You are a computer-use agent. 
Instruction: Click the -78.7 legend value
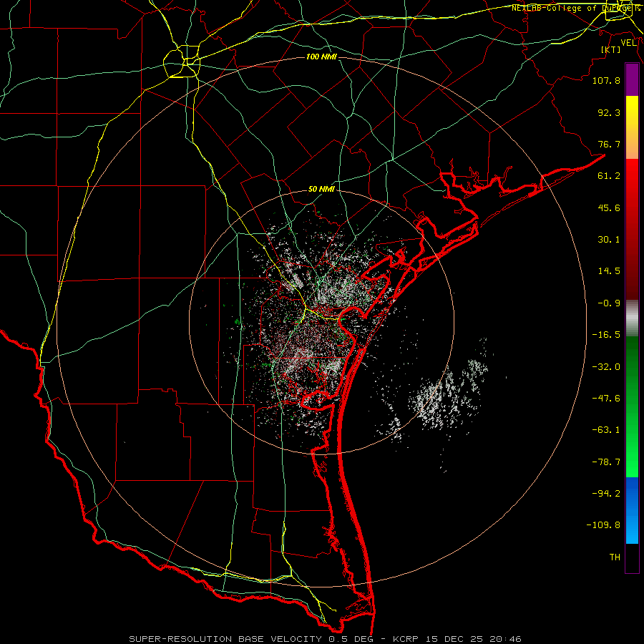coord(606,462)
